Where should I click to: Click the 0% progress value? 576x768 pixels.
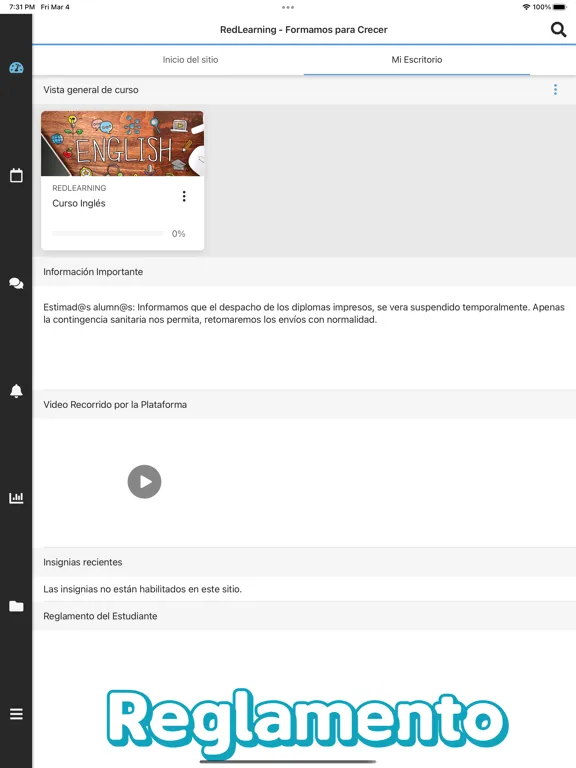[x=178, y=234]
